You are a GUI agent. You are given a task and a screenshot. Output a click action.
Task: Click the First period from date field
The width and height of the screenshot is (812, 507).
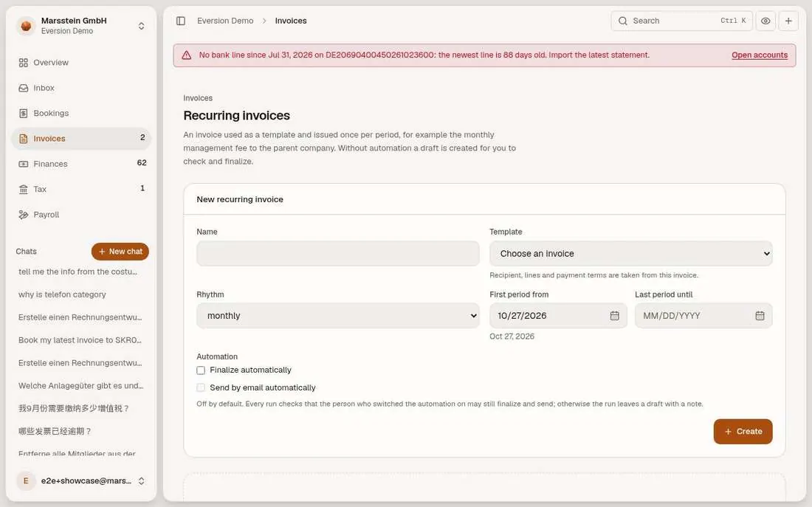(x=558, y=316)
